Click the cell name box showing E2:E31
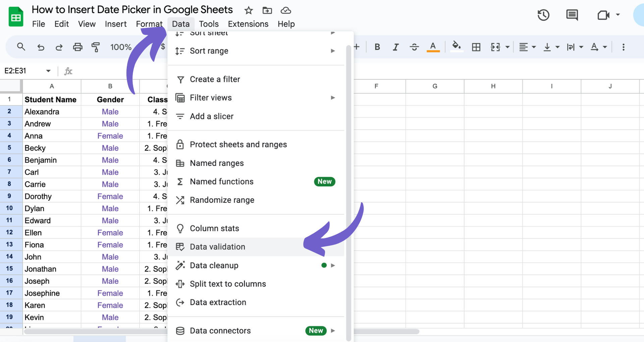This screenshot has height=342, width=644. tap(15, 71)
